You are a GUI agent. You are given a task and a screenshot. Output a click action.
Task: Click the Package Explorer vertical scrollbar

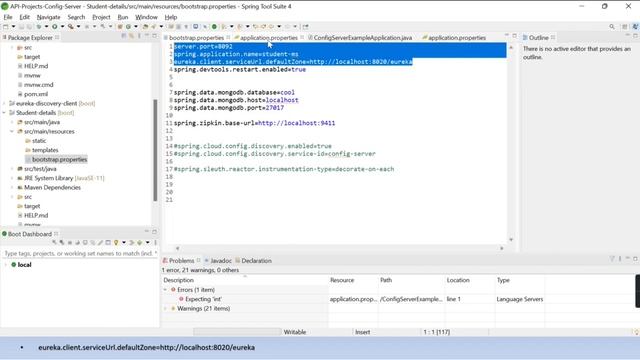(x=155, y=150)
